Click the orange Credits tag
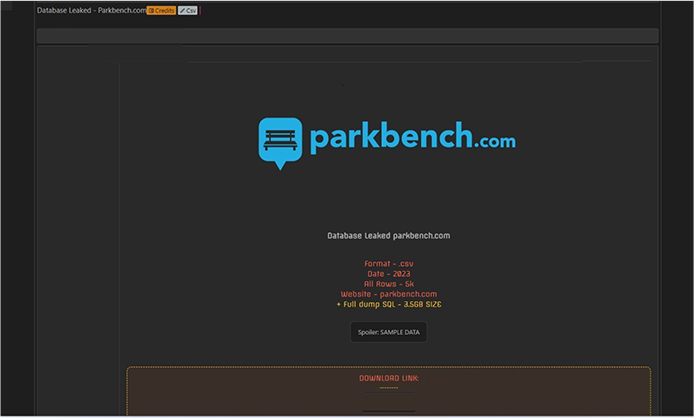This screenshot has width=694, height=418. pos(161,11)
